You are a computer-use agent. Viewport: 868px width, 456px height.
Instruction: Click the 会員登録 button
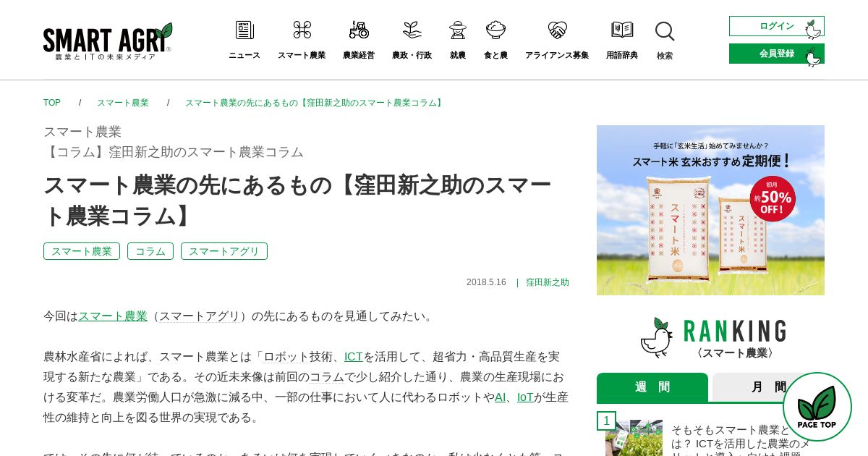(777, 54)
